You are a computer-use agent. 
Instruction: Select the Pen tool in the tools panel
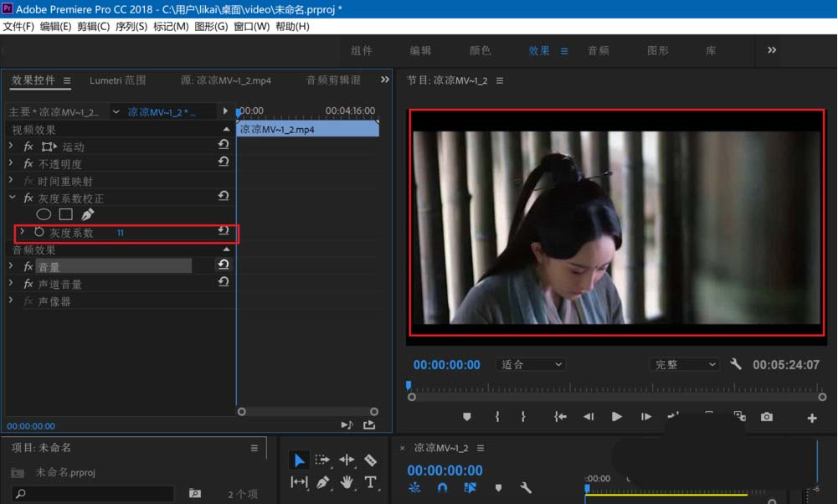pos(322,482)
